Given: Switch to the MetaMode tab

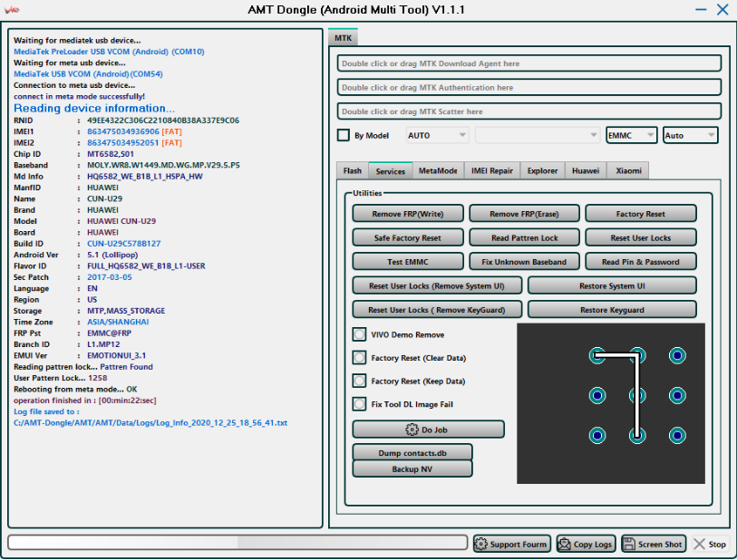Looking at the screenshot, I should point(438,170).
